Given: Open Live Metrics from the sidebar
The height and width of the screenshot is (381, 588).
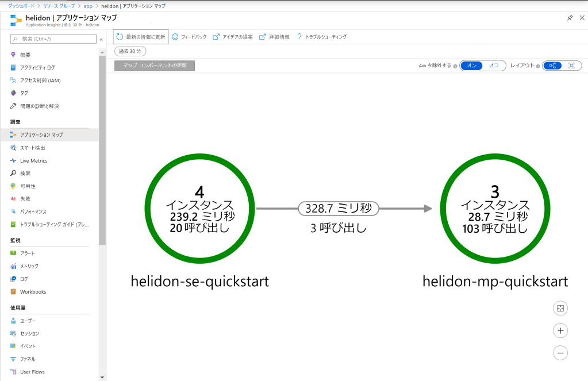Looking at the screenshot, I should pyautogui.click(x=33, y=161).
